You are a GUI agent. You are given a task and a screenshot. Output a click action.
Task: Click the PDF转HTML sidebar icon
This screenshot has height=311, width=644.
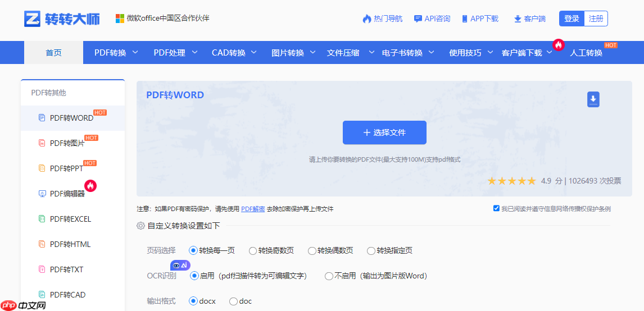pyautogui.click(x=42, y=244)
